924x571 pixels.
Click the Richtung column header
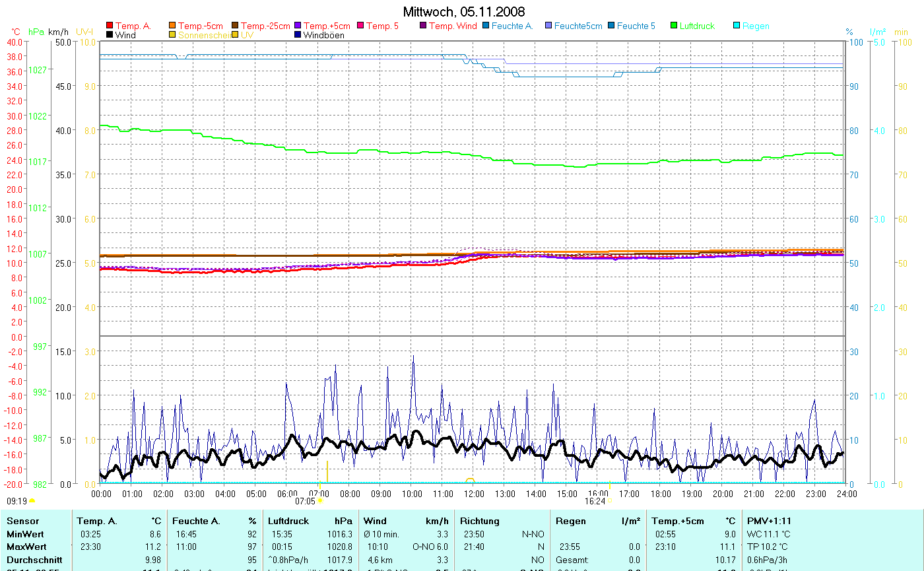tap(480, 521)
